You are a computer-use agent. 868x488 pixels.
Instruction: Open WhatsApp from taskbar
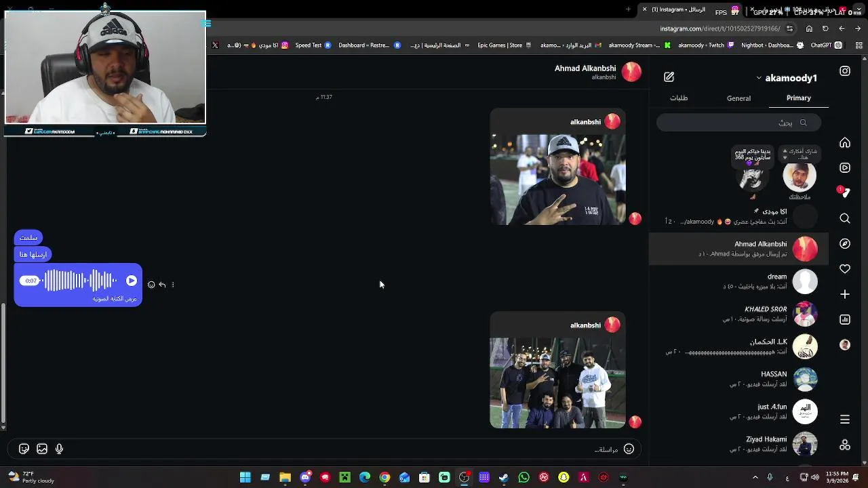(x=524, y=478)
